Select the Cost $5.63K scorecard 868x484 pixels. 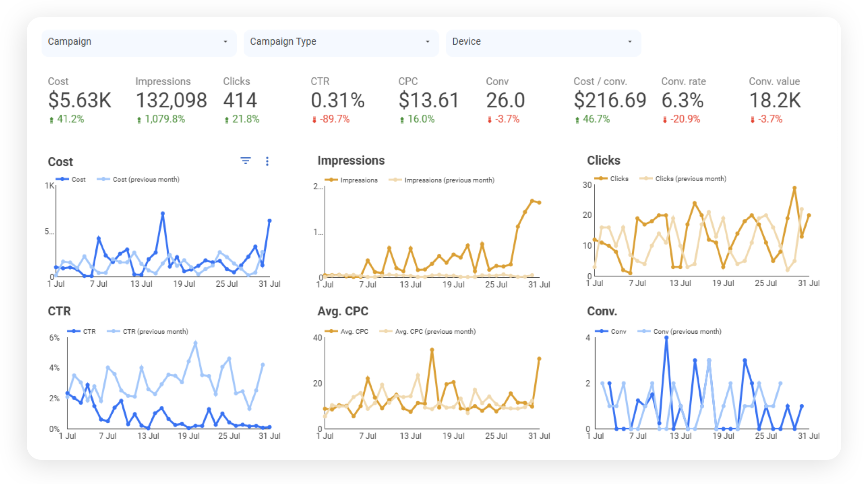pyautogui.click(x=80, y=100)
